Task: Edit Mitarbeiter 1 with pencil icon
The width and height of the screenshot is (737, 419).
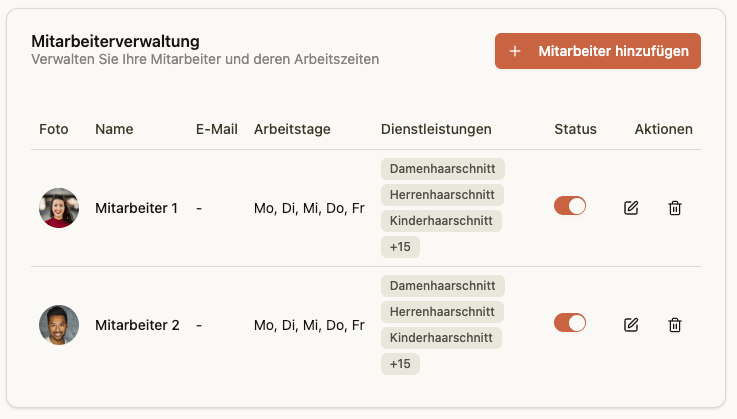Action: (631, 208)
